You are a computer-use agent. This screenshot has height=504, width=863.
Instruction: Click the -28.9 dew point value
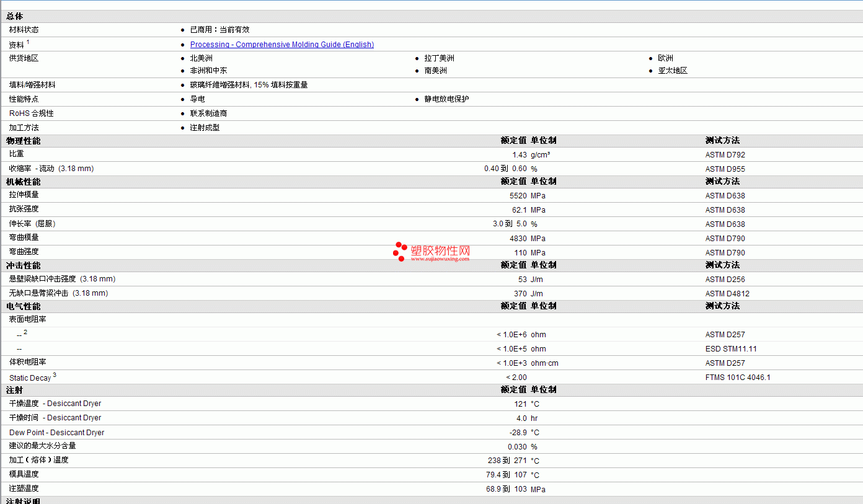[x=518, y=433]
